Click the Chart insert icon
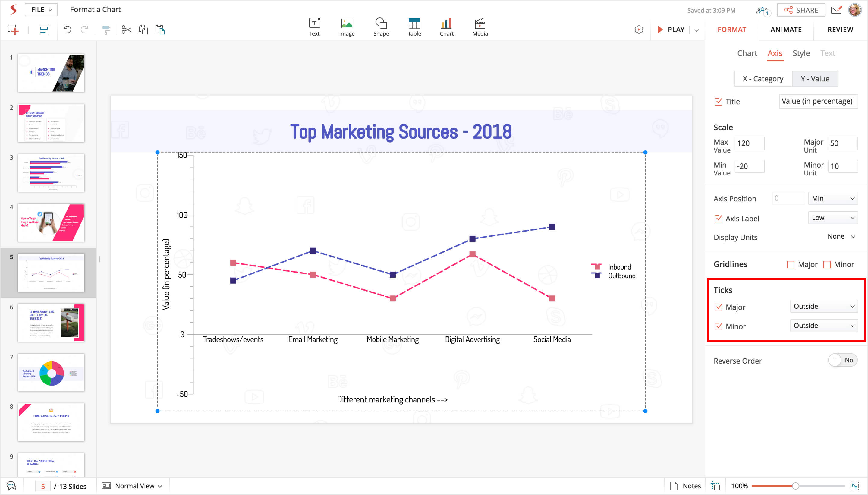The height and width of the screenshot is (495, 868). [x=446, y=27]
